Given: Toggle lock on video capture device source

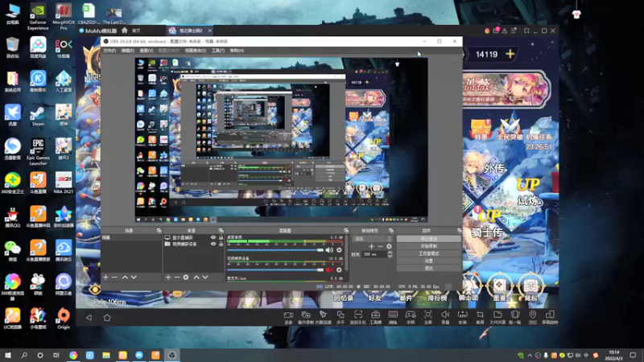Looking at the screenshot, I should [x=221, y=244].
